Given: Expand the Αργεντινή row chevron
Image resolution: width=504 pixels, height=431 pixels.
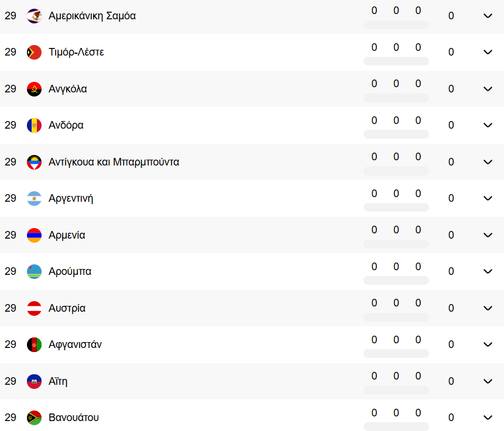Looking at the screenshot, I should pos(488,198).
